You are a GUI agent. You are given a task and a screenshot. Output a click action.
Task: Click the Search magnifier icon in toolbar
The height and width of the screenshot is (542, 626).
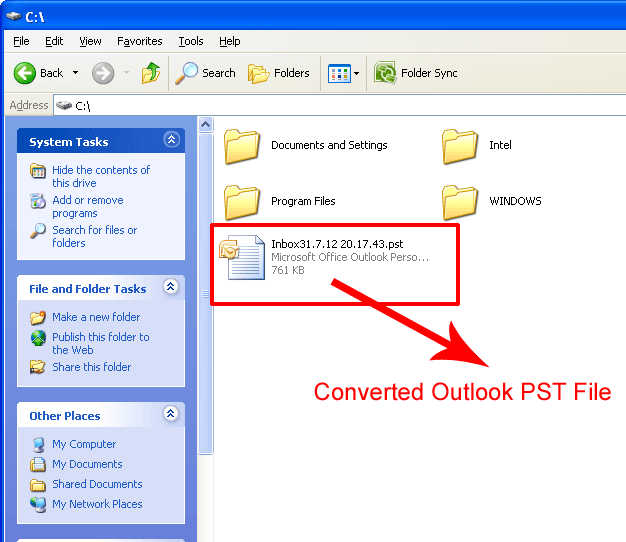click(186, 73)
